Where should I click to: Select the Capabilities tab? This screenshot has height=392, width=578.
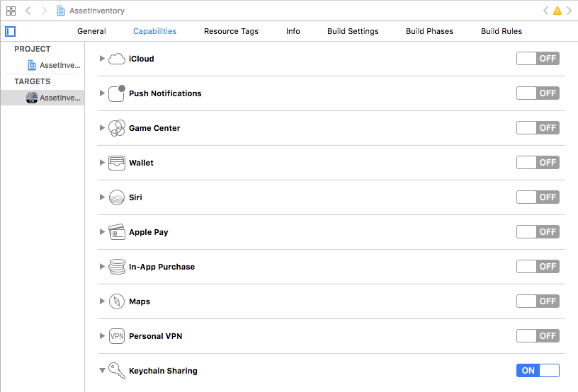[155, 31]
